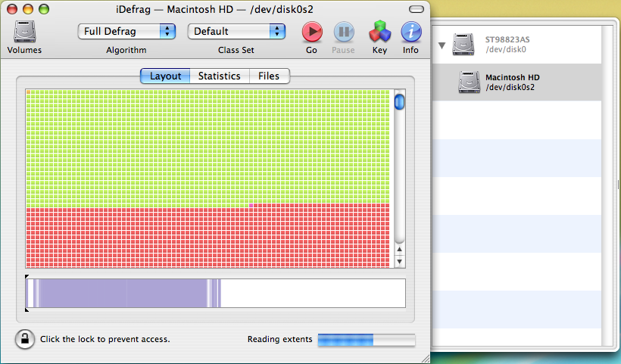Click the window resize grip corner
The image size is (621, 364).
(x=426, y=359)
